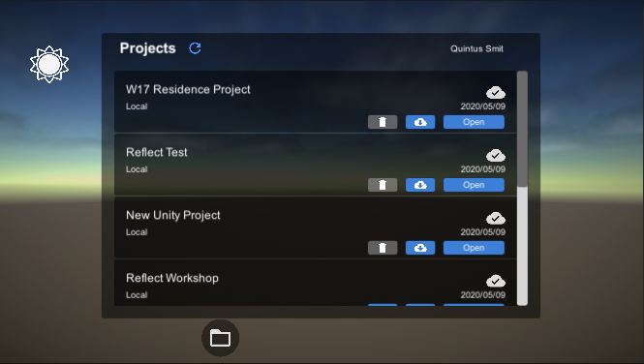Open the sun lighting settings icon
Image resolution: width=644 pixels, height=364 pixels.
click(x=49, y=65)
